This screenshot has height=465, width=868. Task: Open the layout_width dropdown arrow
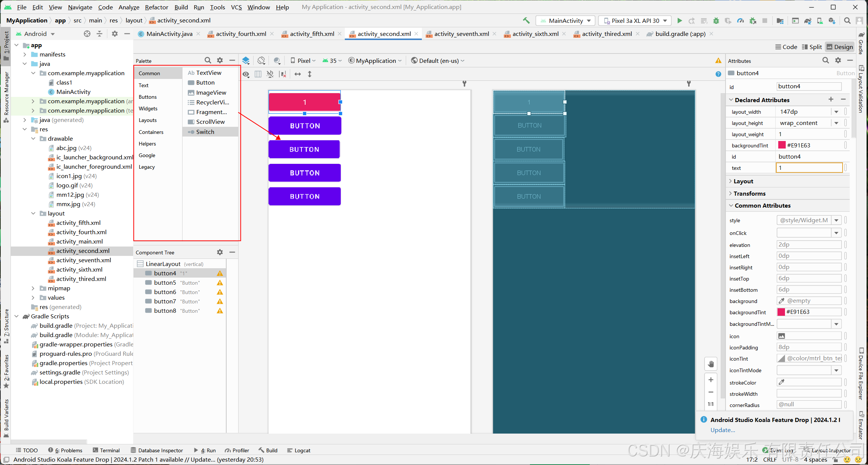click(x=836, y=112)
